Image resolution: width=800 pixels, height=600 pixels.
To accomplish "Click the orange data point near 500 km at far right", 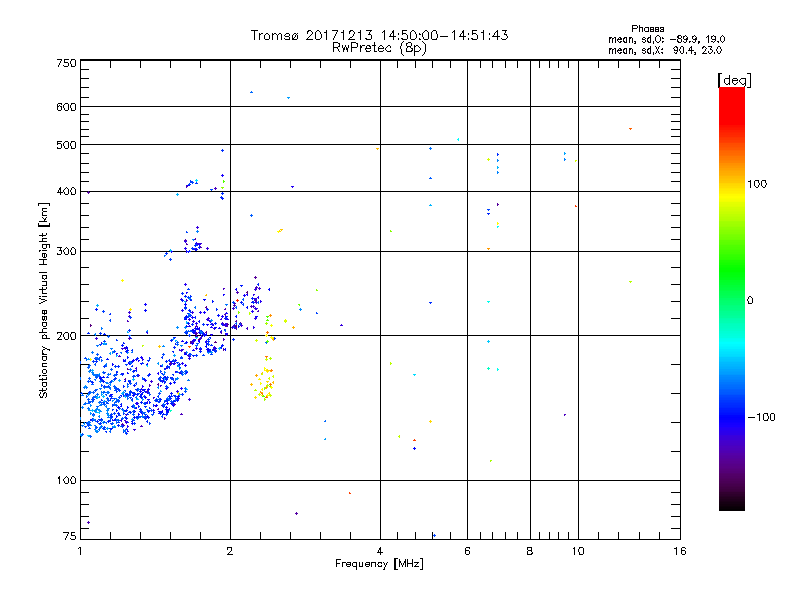I will tap(631, 129).
